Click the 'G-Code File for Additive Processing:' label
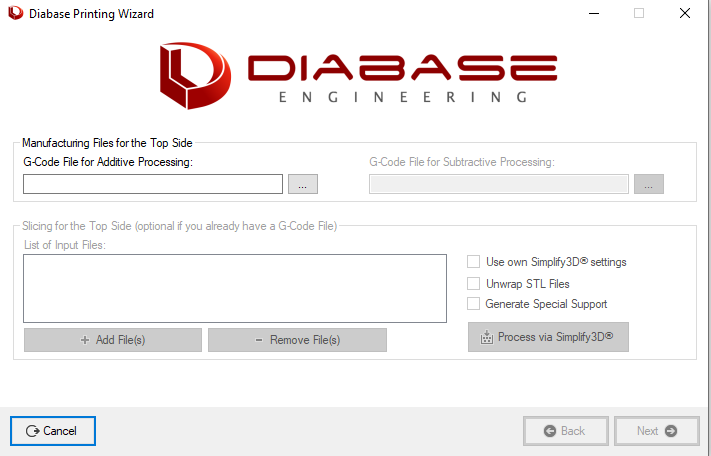Viewport: 711px width, 456px height. tap(108, 162)
